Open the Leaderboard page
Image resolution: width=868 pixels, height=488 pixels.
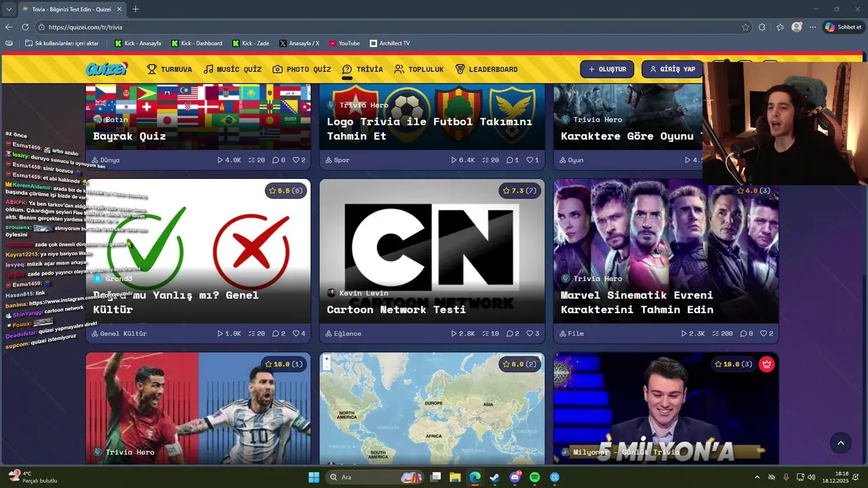tap(486, 69)
